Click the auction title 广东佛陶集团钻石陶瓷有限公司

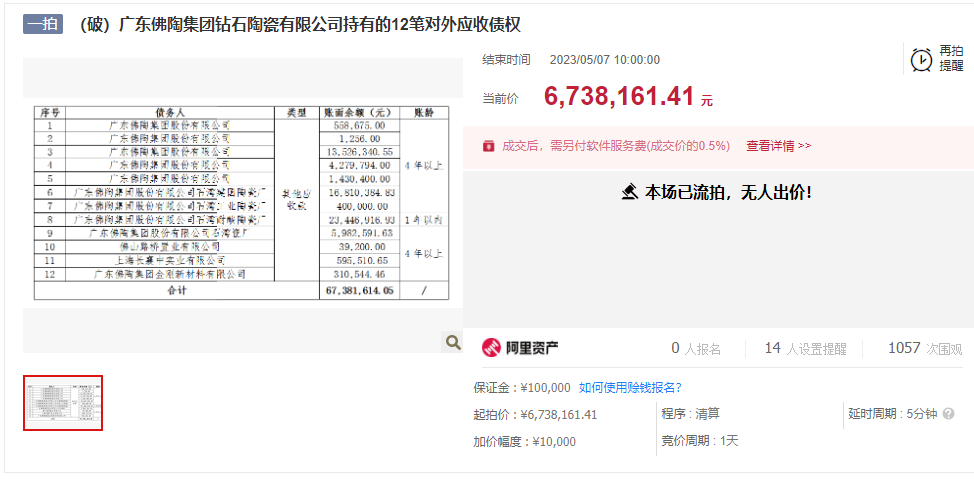point(301,25)
